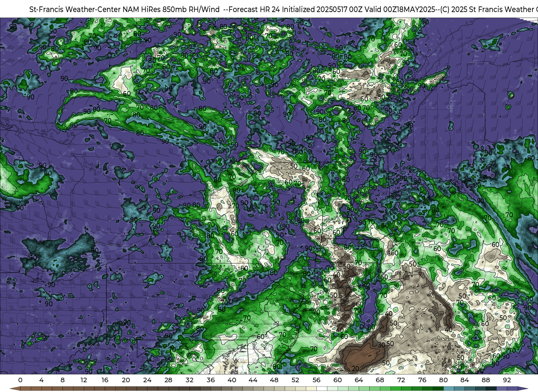Click the "88" legend tick label
Viewport: 538px width, 392px height.
(486, 380)
